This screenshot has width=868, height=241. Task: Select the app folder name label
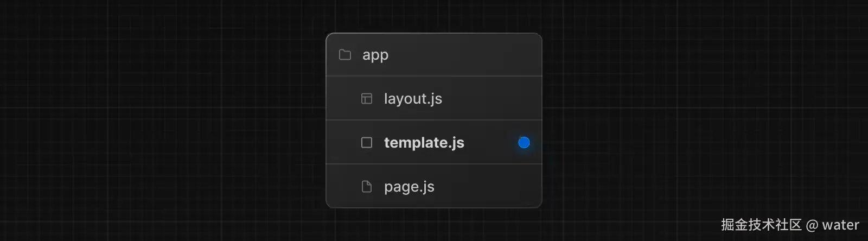[x=375, y=55]
